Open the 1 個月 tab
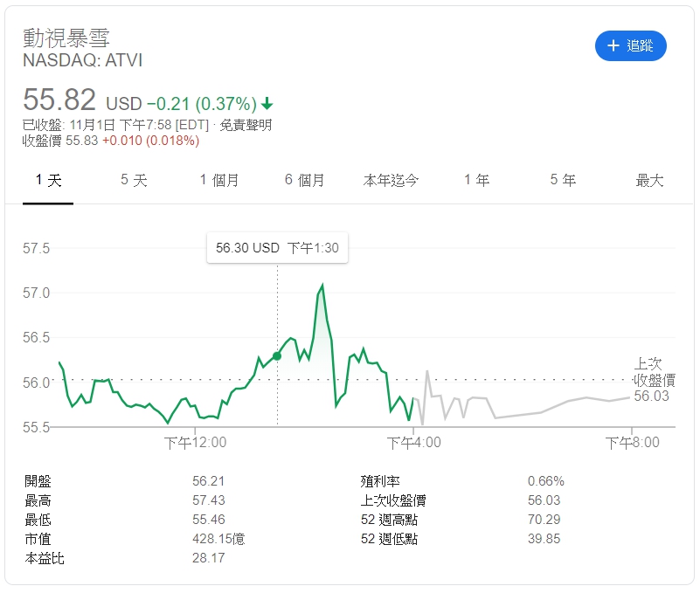700x593 pixels. 219,180
